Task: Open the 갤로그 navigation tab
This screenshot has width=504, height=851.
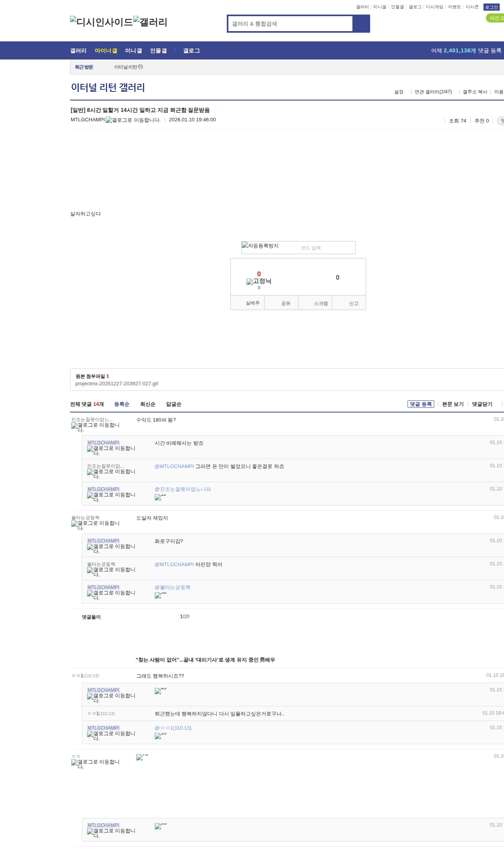Action: [191, 51]
